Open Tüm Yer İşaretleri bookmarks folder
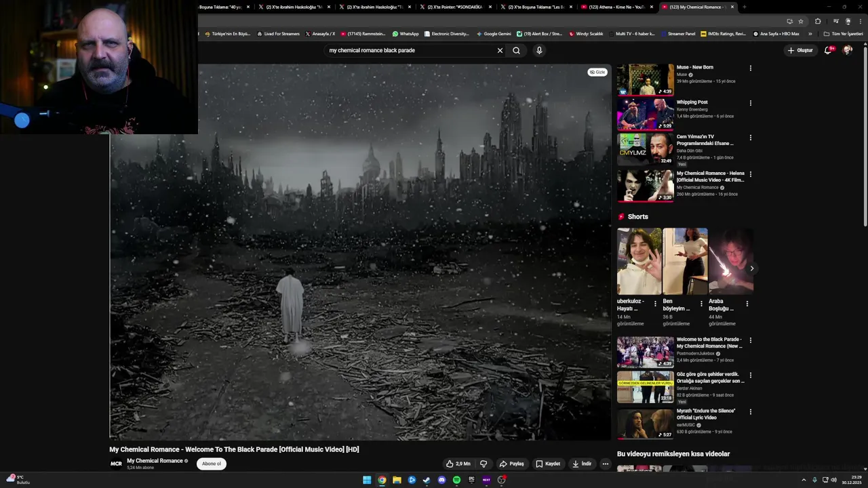The height and width of the screenshot is (488, 868). (844, 34)
